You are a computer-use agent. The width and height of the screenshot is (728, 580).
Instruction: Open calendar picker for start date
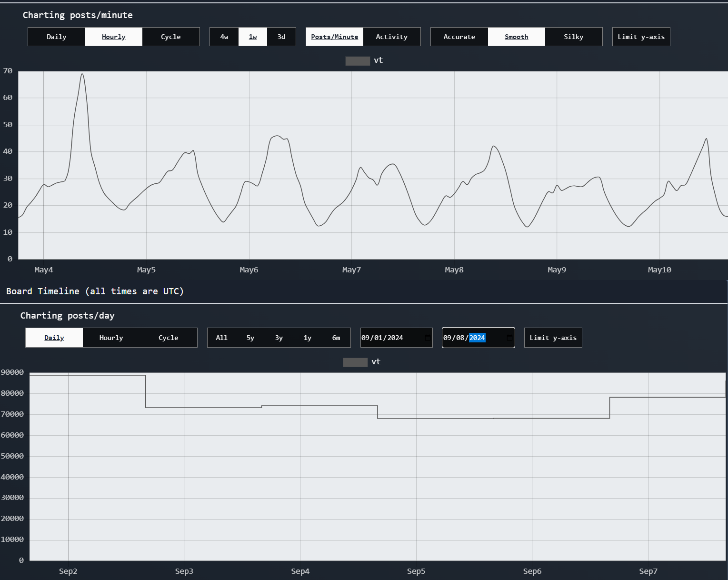tap(428, 338)
